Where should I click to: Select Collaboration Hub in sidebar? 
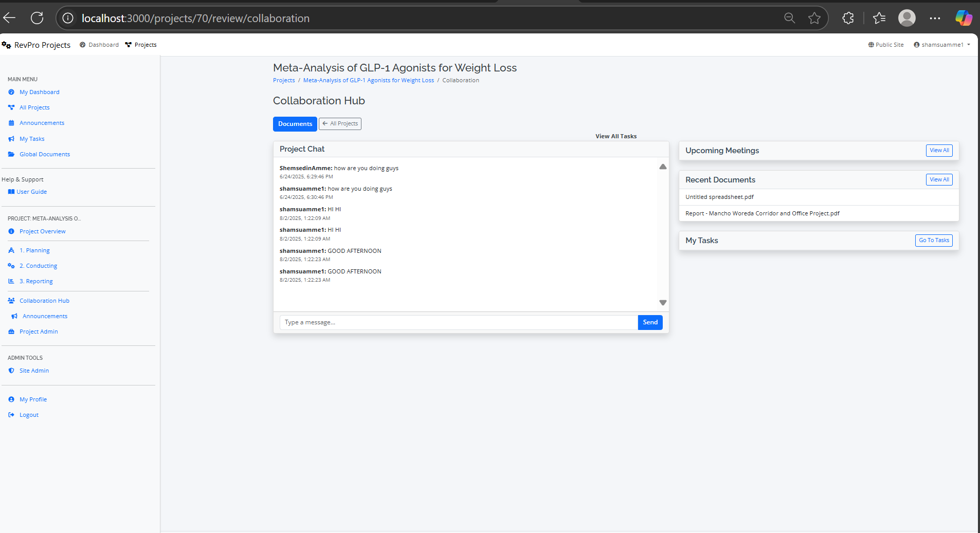click(x=44, y=301)
